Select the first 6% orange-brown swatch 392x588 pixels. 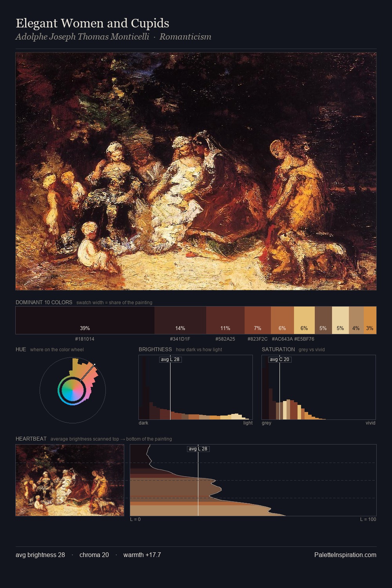[282, 320]
